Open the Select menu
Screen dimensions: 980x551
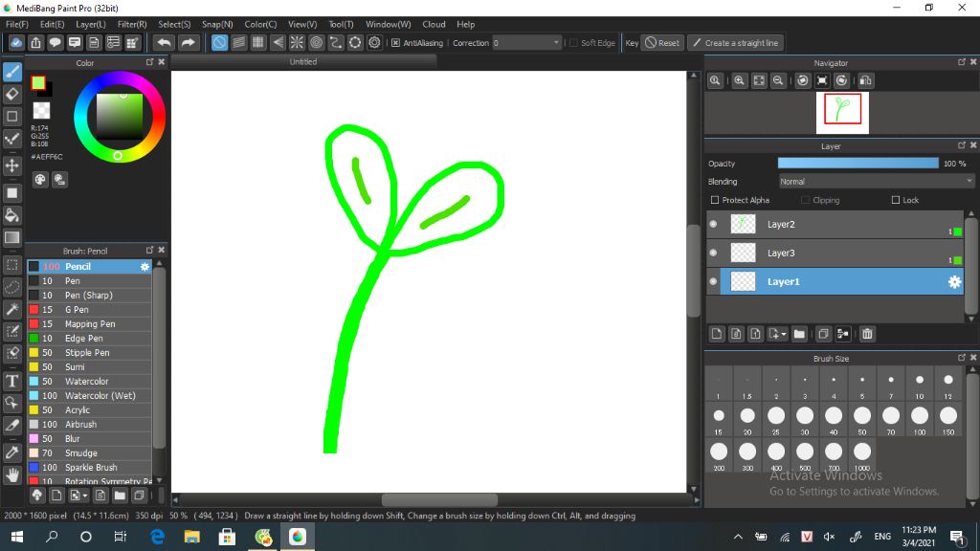tap(174, 24)
